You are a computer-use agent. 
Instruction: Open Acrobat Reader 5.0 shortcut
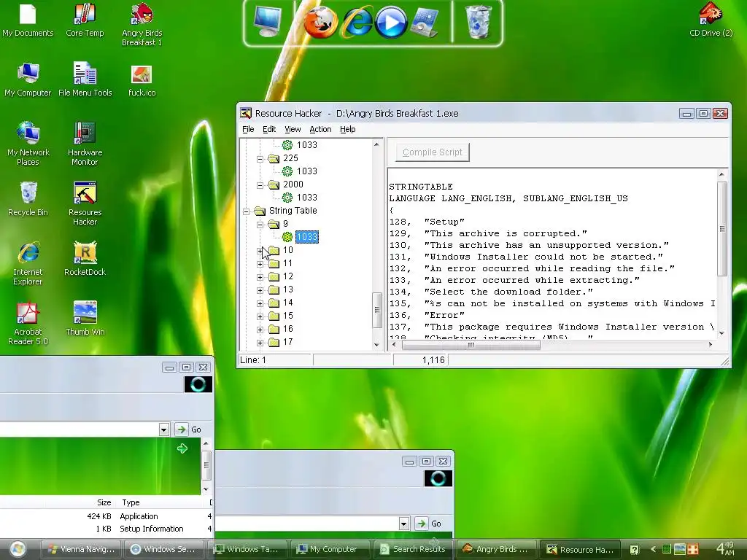[x=28, y=323]
